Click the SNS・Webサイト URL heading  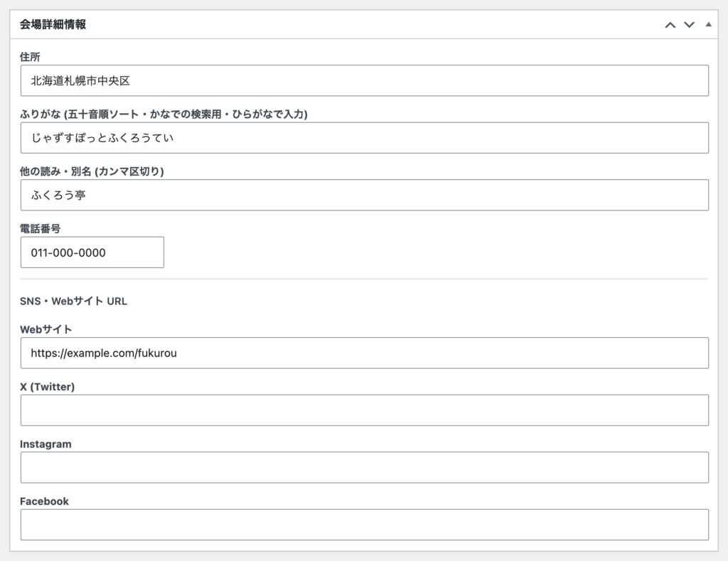coord(73,301)
